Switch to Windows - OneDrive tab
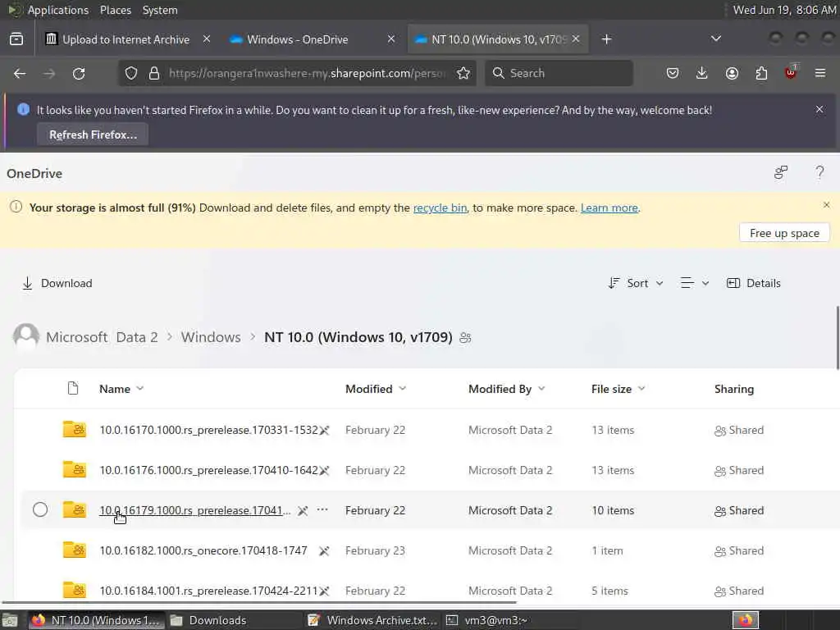 pyautogui.click(x=297, y=39)
